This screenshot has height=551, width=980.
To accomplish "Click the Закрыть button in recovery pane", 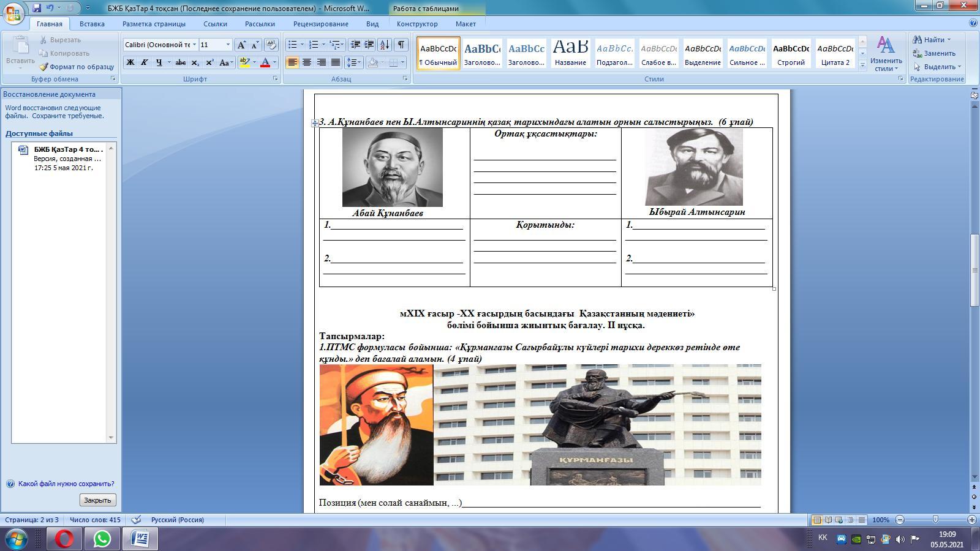I will [x=97, y=500].
